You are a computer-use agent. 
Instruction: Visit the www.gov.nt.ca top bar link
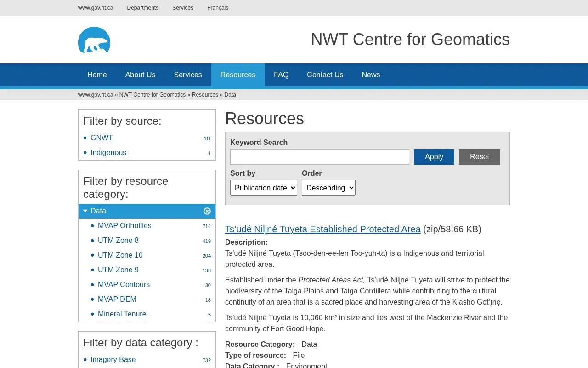(96, 8)
